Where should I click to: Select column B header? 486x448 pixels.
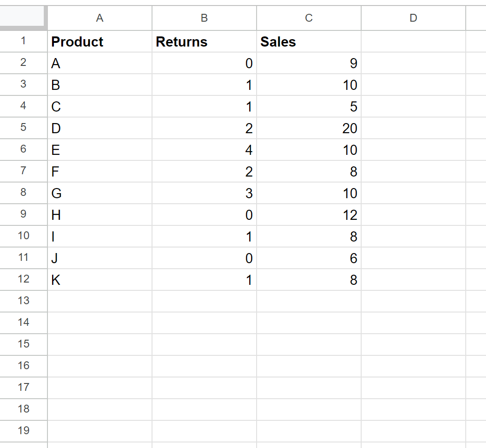[204, 18]
